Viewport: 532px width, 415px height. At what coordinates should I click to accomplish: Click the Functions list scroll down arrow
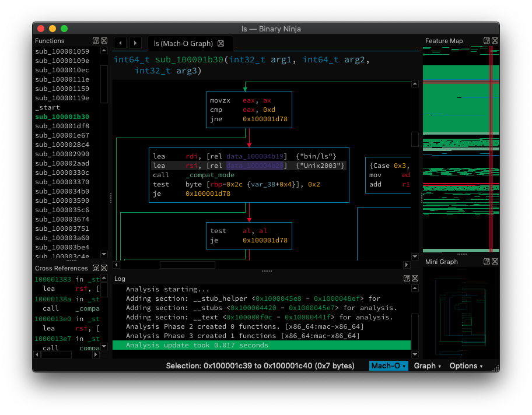(x=104, y=254)
